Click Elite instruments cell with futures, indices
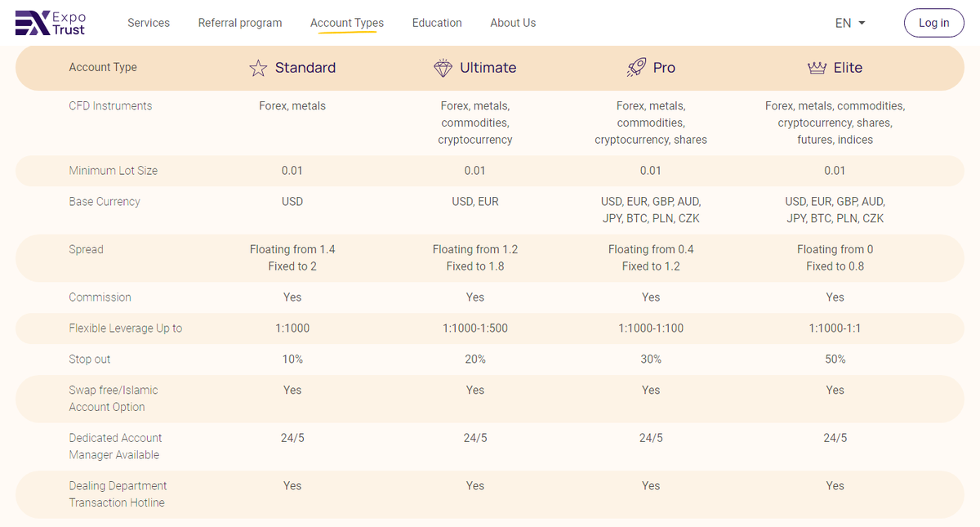The width and height of the screenshot is (980, 527). [x=835, y=123]
